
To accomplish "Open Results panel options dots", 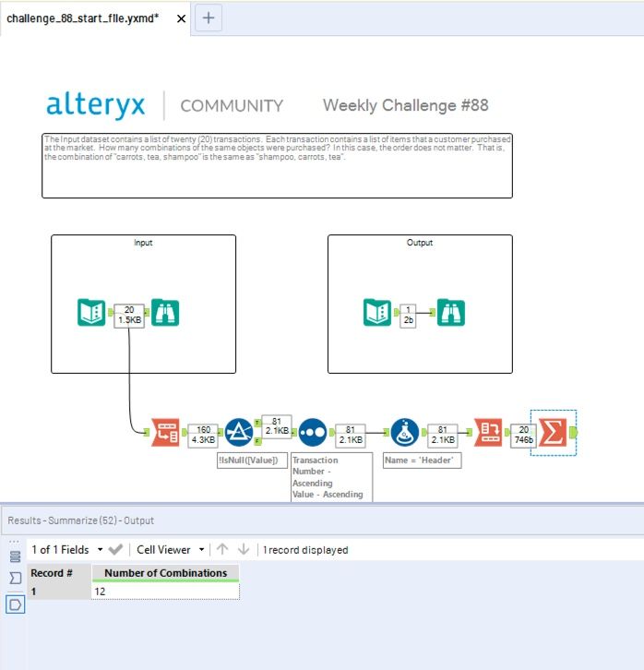I will pyautogui.click(x=14, y=542).
